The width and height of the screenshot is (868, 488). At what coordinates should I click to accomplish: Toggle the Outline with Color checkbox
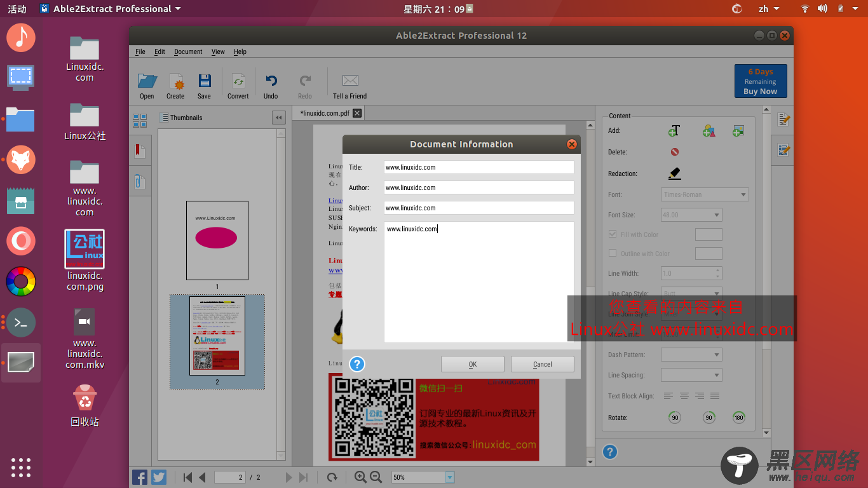613,253
